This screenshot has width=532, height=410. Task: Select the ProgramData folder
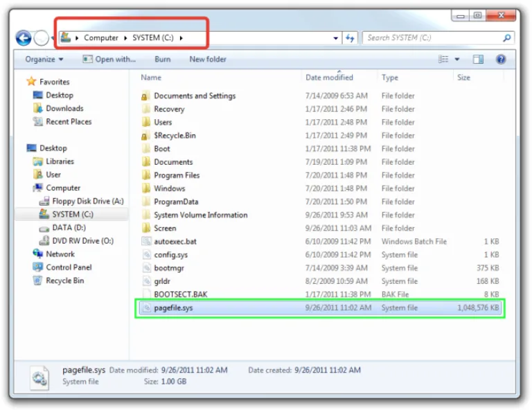[176, 202]
